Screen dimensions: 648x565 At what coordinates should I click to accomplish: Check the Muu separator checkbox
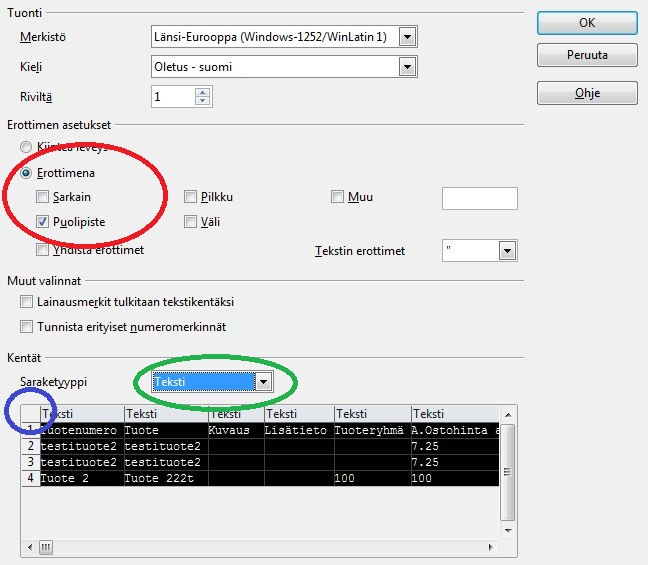coord(337,198)
